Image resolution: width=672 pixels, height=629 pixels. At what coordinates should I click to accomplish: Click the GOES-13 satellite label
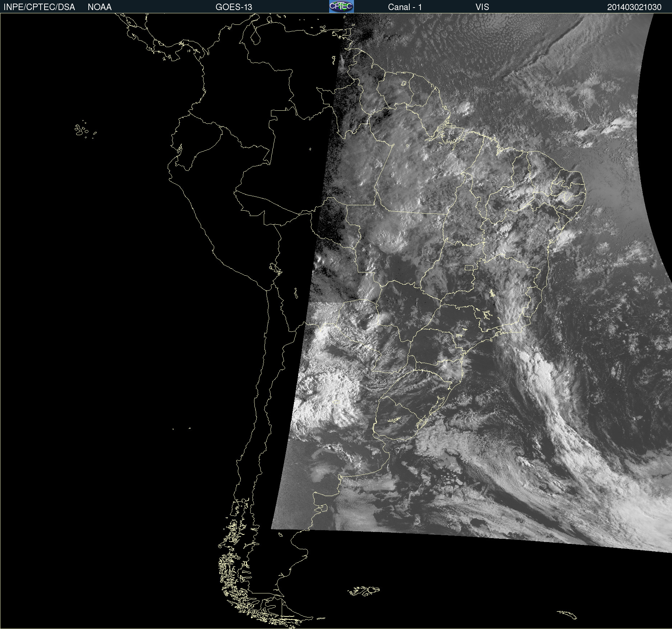click(234, 7)
